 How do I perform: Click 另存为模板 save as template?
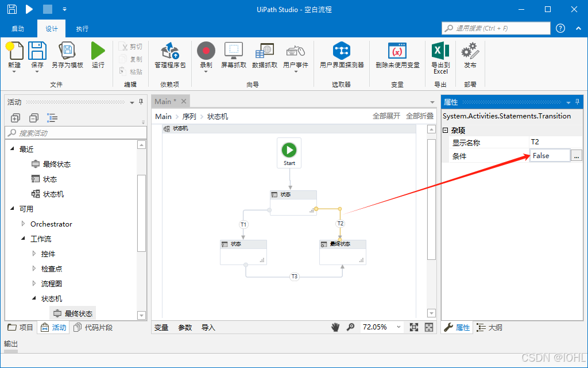(x=68, y=55)
